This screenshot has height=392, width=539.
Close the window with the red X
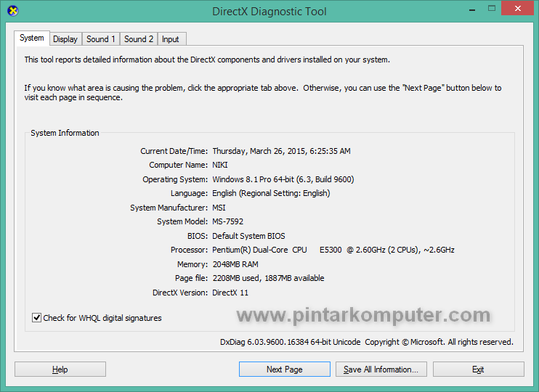tap(518, 8)
